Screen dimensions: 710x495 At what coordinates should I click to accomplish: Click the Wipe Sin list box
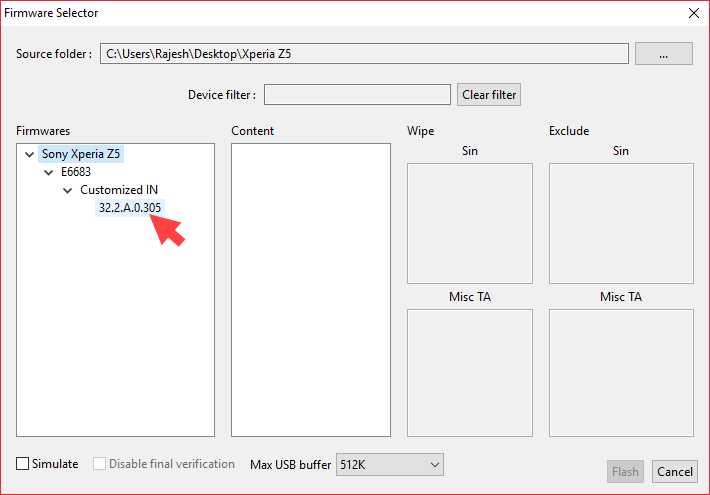pos(470,223)
